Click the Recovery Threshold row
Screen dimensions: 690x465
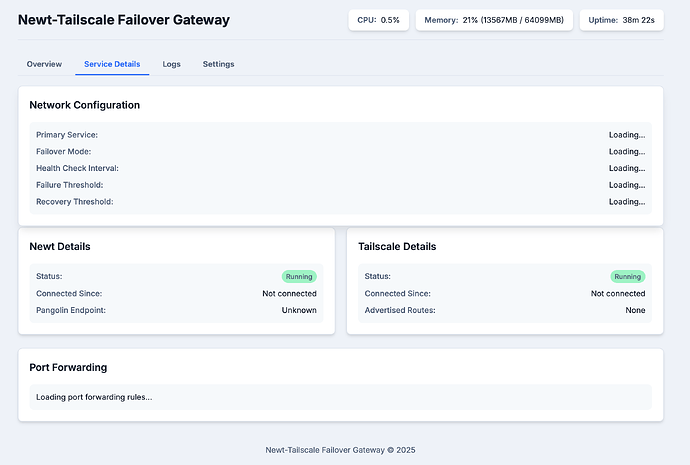point(341,202)
